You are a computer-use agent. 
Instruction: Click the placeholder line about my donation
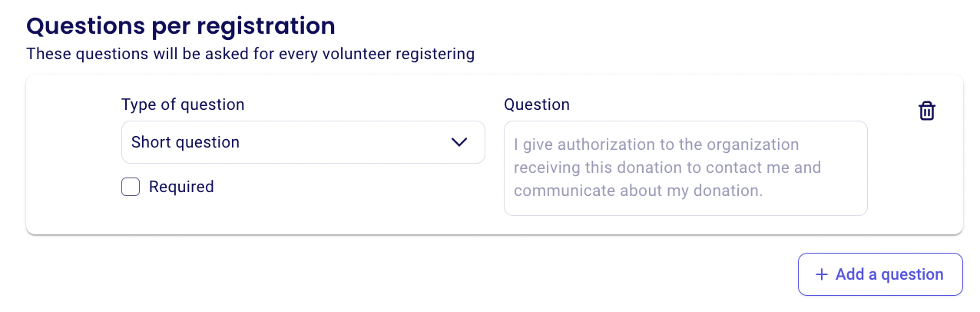638,191
